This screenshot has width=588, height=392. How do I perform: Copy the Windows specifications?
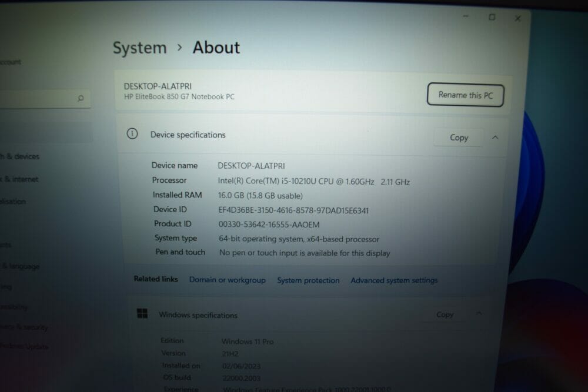pos(445,314)
